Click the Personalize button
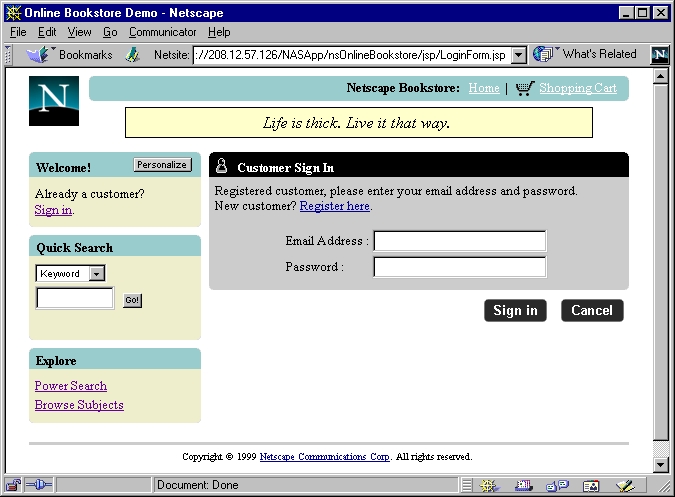Screen dimensions: 675x497 [x=162, y=165]
